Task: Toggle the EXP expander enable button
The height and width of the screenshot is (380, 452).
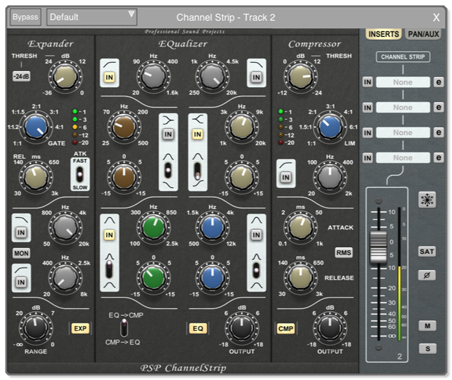Action: [80, 328]
